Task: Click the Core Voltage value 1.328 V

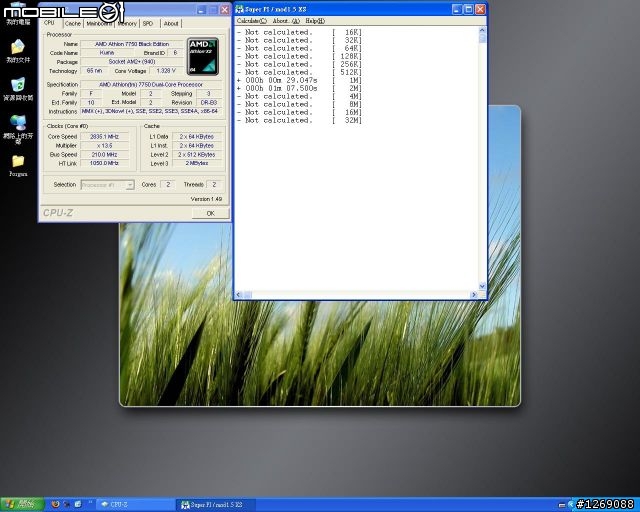Action: [166, 71]
